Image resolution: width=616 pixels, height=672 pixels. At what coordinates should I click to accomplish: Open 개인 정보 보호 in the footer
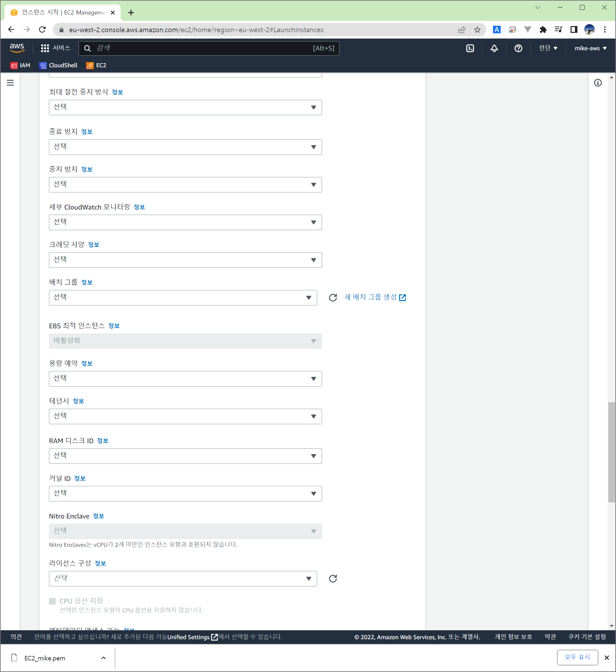(x=513, y=637)
